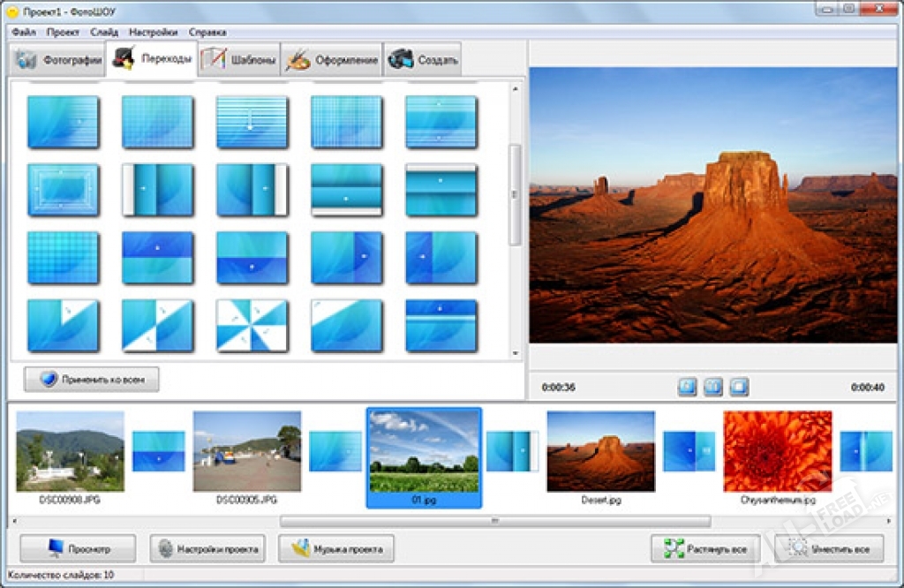This screenshot has height=588, width=904.
Task: Click the Просмотр button
Action: tap(78, 548)
